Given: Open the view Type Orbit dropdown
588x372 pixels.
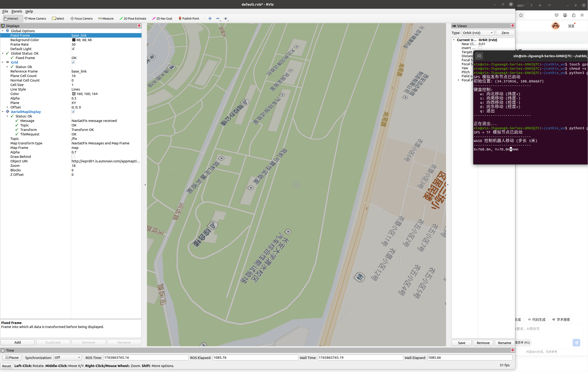Looking at the screenshot, I should (x=478, y=33).
